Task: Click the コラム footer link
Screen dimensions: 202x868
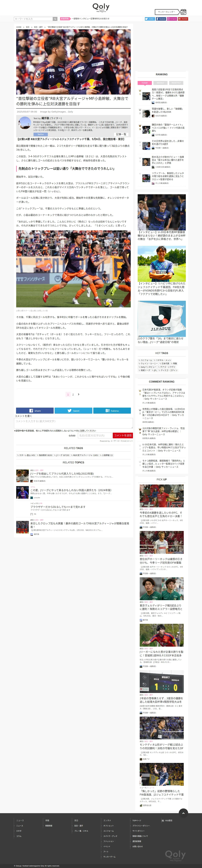Action: (19, 836)
